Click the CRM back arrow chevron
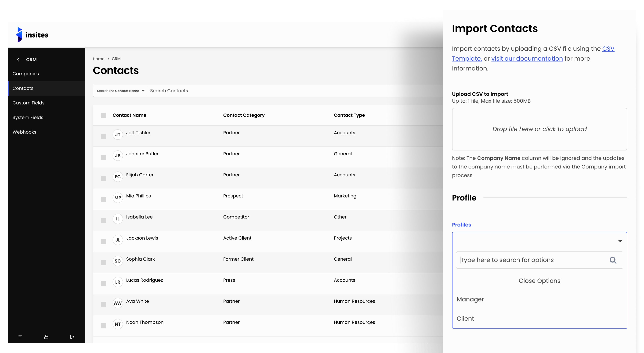644x353 pixels. (x=18, y=60)
